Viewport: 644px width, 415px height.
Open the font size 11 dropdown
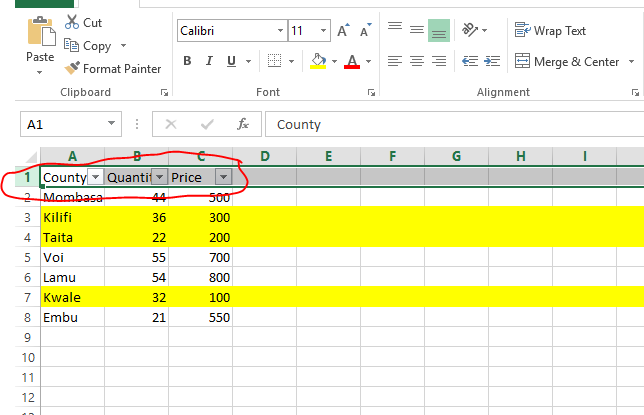click(323, 31)
